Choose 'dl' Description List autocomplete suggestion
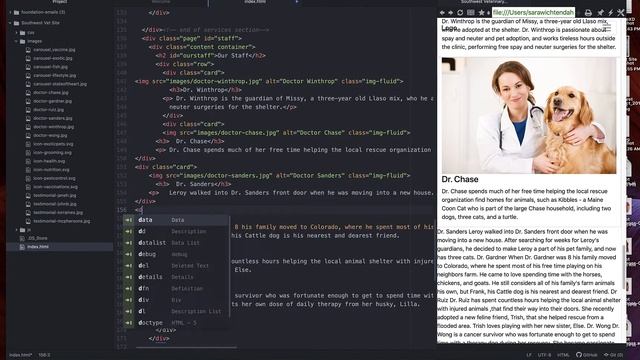This screenshot has height=360, width=640. [x=176, y=311]
